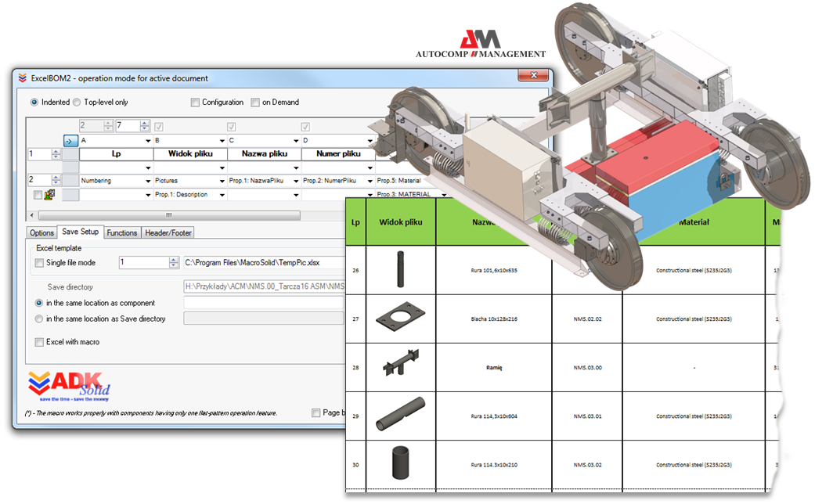
Task: Select the Indented radio button
Action: (x=34, y=103)
